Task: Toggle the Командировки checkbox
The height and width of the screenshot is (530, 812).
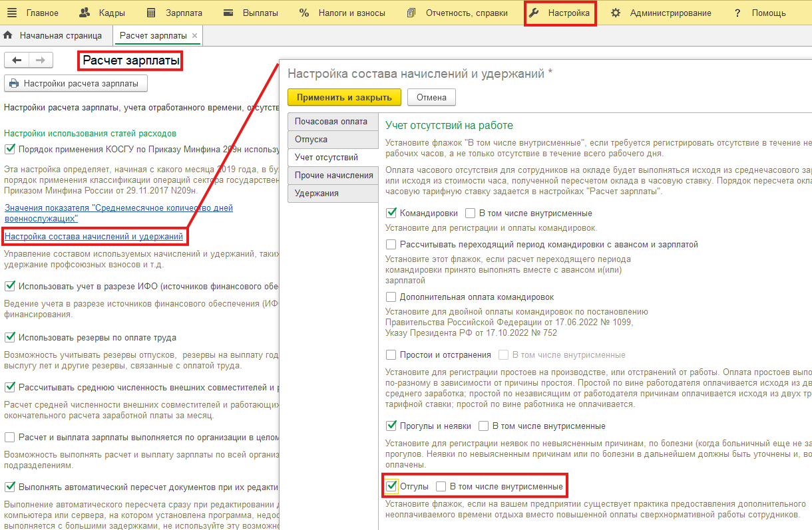Action: [391, 213]
